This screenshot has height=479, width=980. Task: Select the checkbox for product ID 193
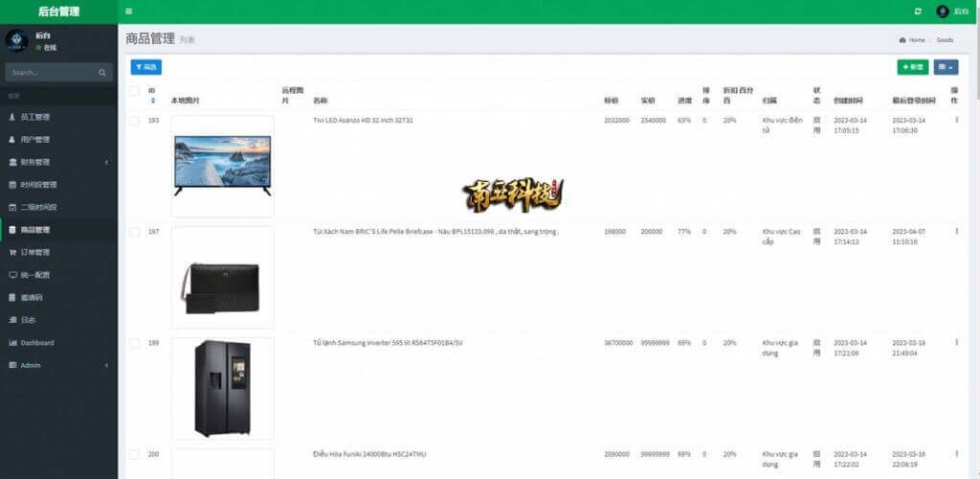(134, 121)
